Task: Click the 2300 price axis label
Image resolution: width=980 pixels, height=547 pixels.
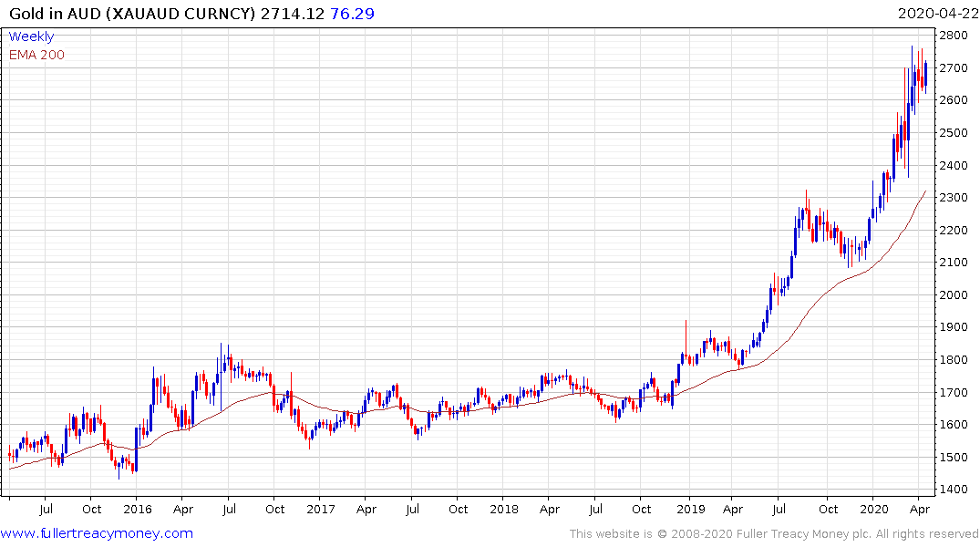Action: click(954, 198)
